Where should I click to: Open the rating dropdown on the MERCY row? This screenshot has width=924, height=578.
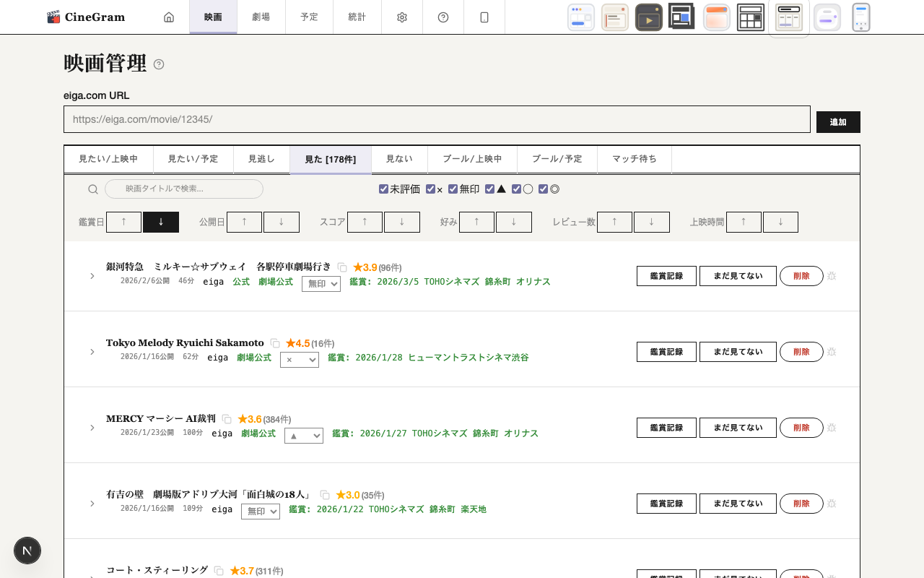pos(303,435)
